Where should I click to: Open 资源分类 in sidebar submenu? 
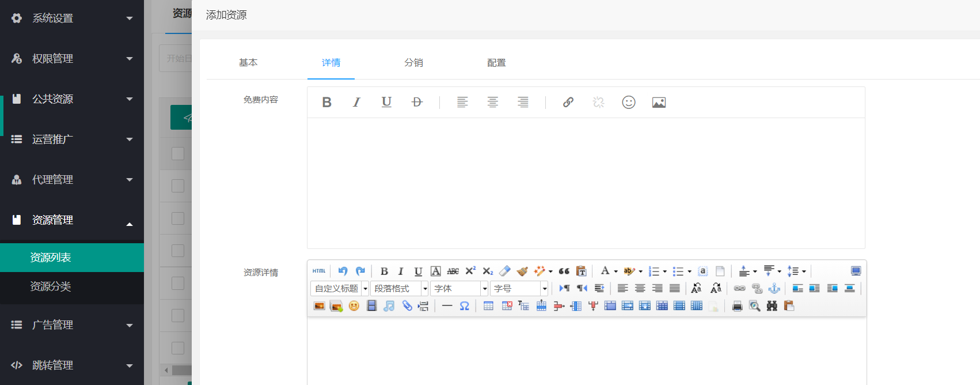pos(72,286)
